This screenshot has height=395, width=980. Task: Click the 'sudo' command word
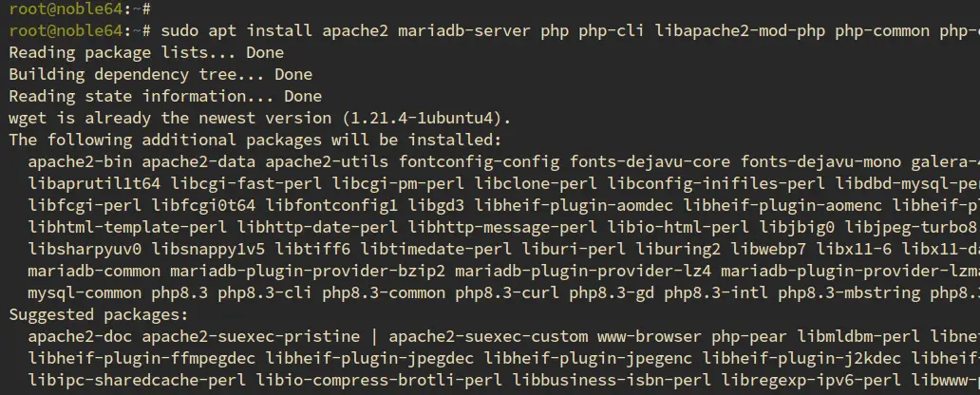pos(179,30)
